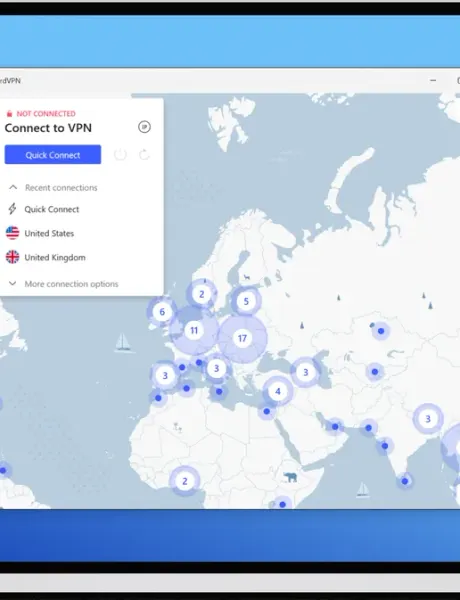Open the 3-server cluster over the Caucasus

pyautogui.click(x=305, y=372)
